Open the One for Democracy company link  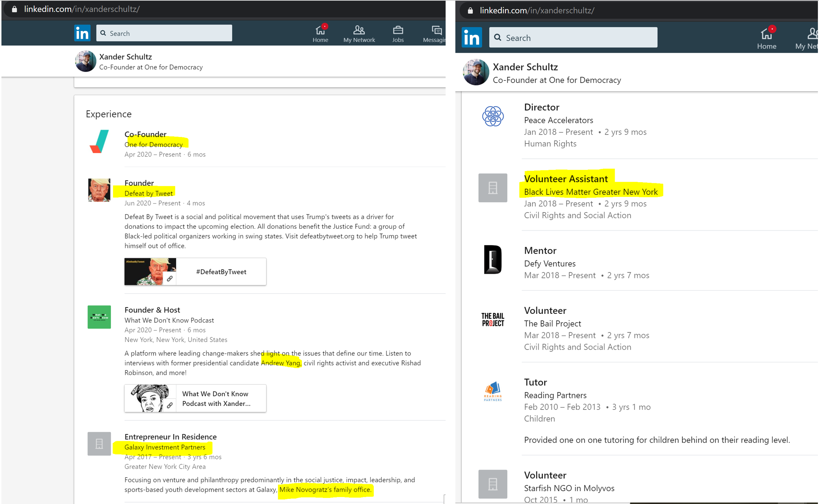point(153,144)
